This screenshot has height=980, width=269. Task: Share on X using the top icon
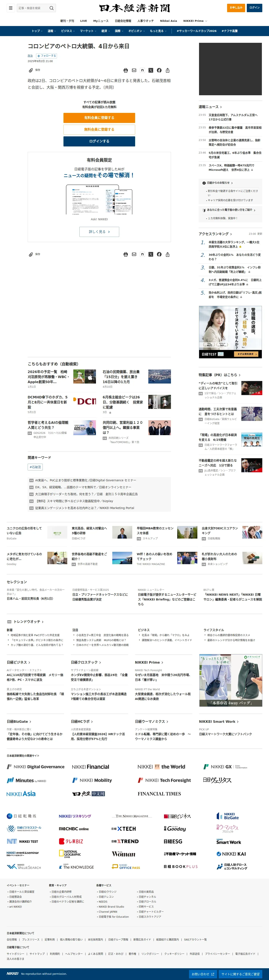click(x=151, y=70)
